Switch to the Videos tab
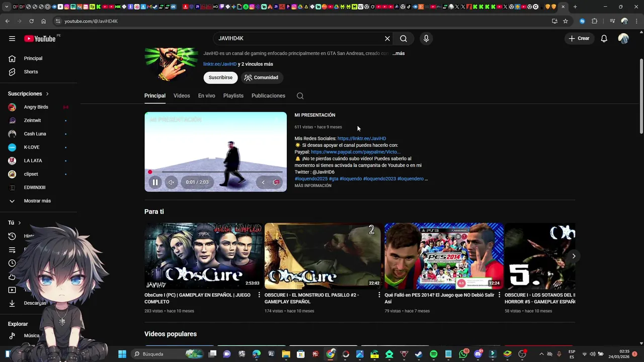 (182, 96)
